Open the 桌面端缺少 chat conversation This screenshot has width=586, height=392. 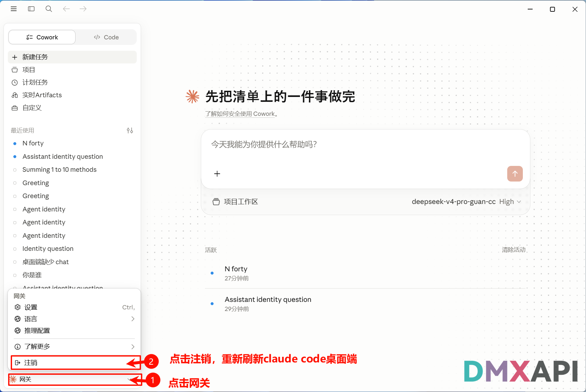(72, 262)
